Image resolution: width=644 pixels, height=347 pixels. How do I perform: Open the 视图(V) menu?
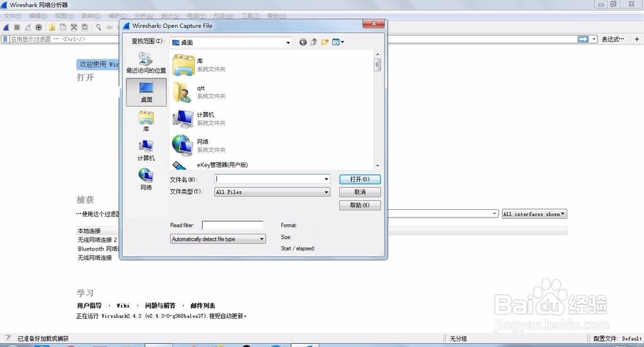tap(64, 16)
